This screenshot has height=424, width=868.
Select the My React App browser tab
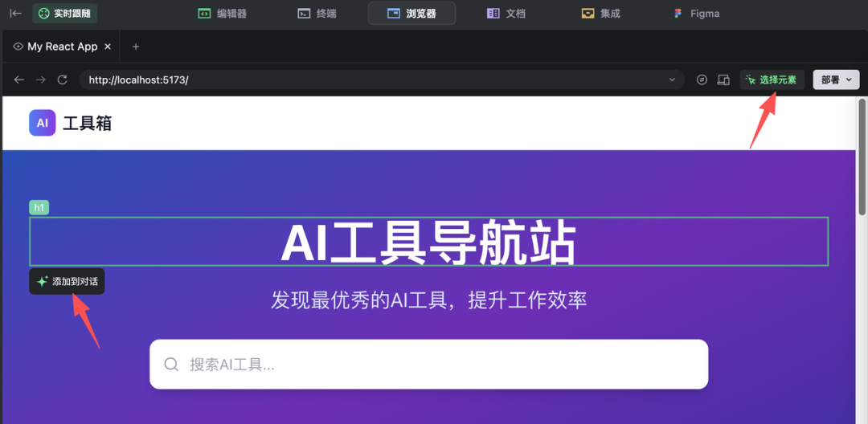pyautogui.click(x=61, y=47)
